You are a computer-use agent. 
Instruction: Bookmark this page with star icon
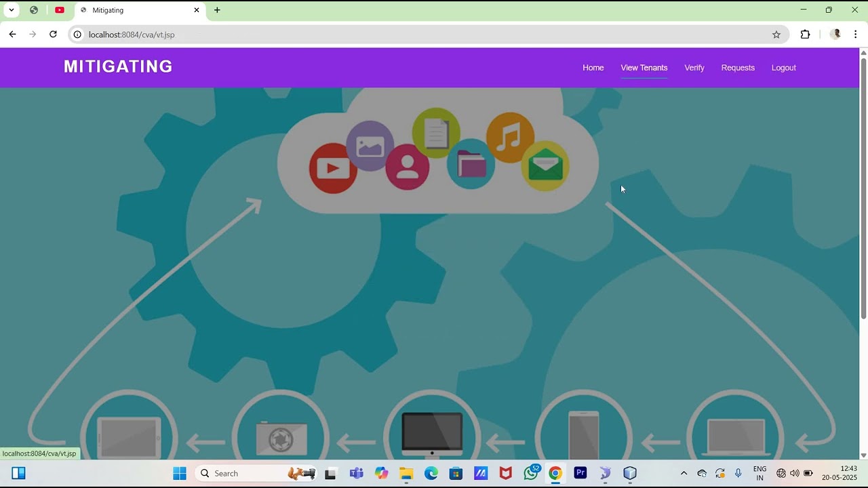click(776, 35)
